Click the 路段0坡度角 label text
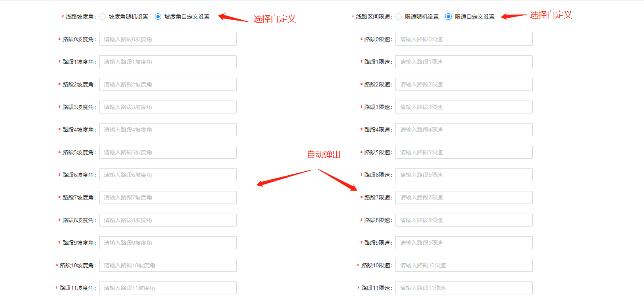Viewport: 644px width, 296px height. pos(78,39)
